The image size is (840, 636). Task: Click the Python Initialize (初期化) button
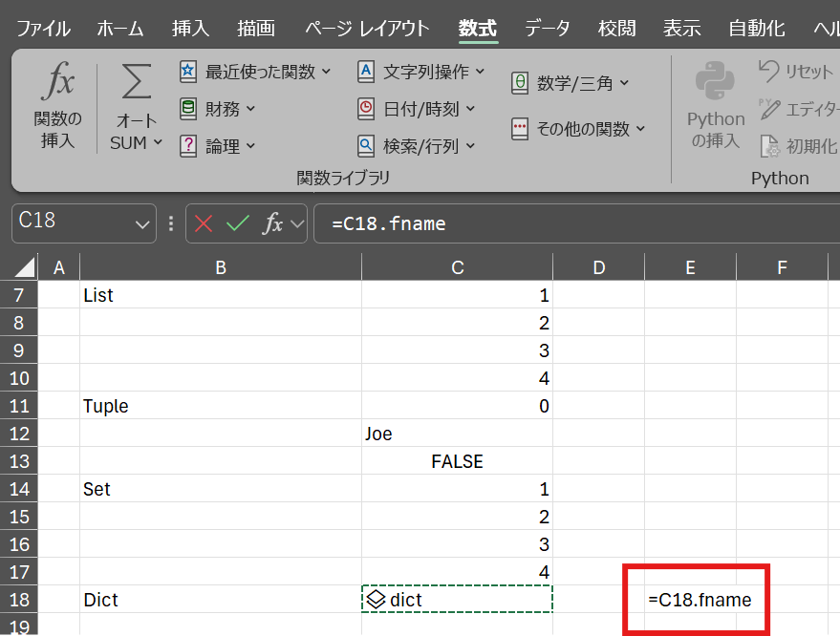click(x=798, y=146)
